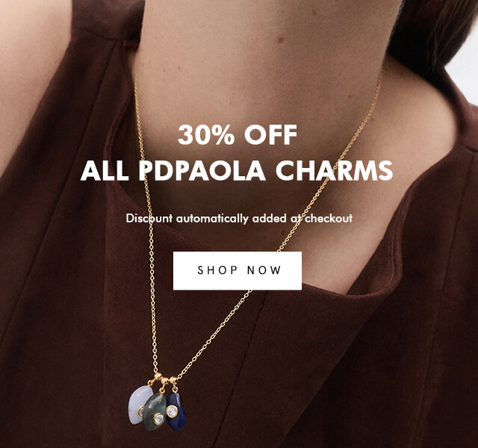Click the SHOP NOW button
This screenshot has height=448, width=478.
click(x=238, y=270)
